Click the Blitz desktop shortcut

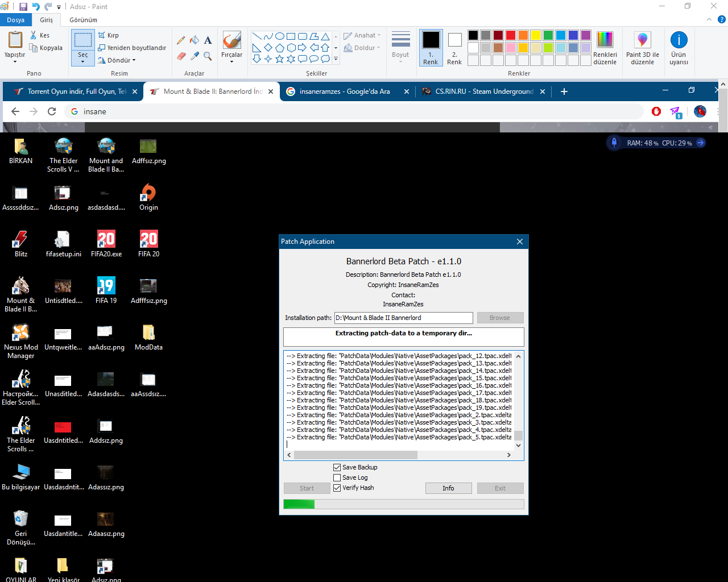tap(21, 244)
